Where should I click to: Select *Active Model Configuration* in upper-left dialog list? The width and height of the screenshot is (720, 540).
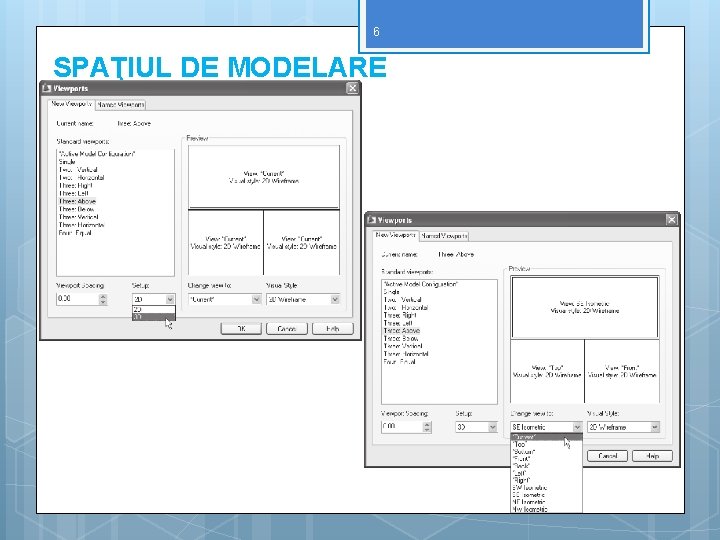coord(97,154)
